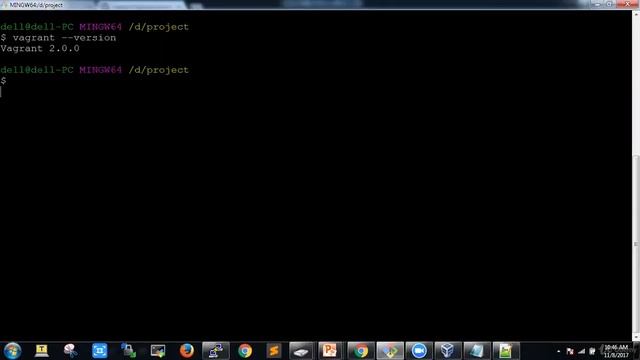This screenshot has width=640, height=360.
Task: Switch to the Zoom meeting app icon
Action: point(419,351)
